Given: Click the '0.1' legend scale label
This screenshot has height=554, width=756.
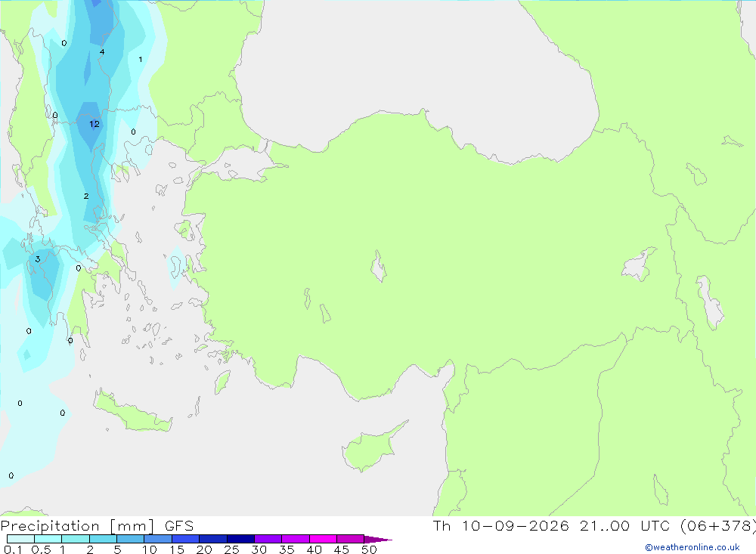Looking at the screenshot, I should [13, 549].
